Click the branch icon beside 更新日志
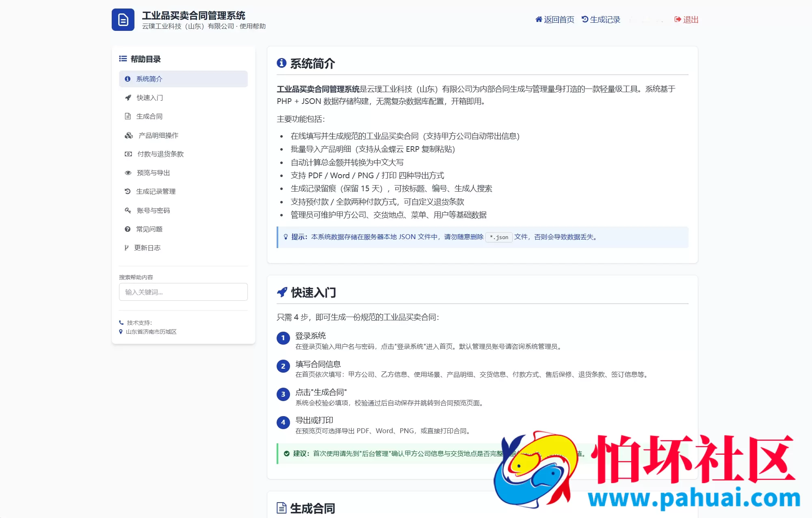The height and width of the screenshot is (518, 812). 126,248
